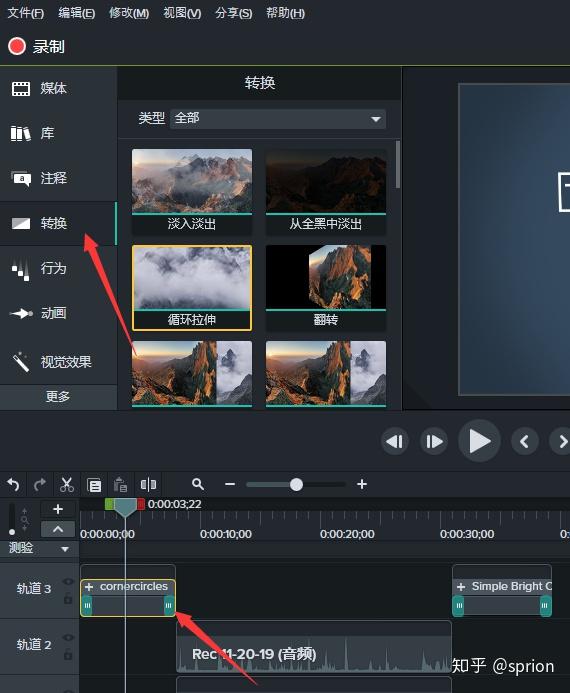Click the red record button
This screenshot has width=570, height=693.
[x=17, y=46]
